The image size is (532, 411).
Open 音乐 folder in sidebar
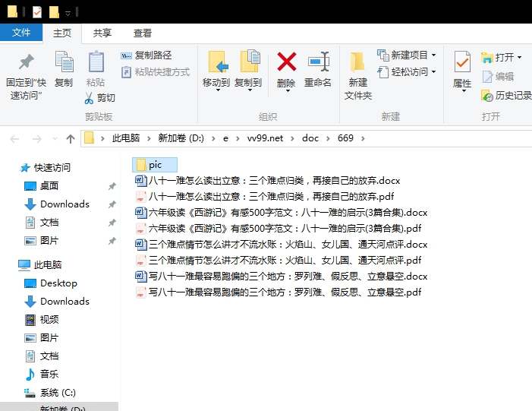coord(42,374)
